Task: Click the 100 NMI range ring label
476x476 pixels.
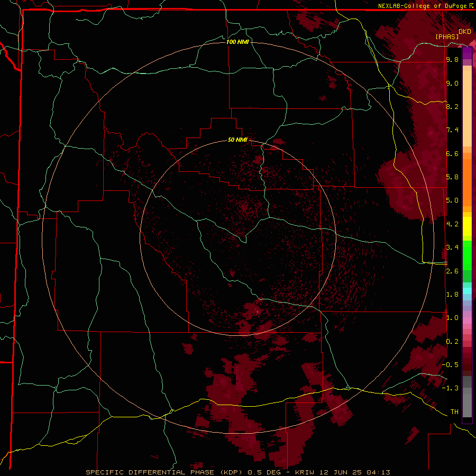Action: coord(237,42)
